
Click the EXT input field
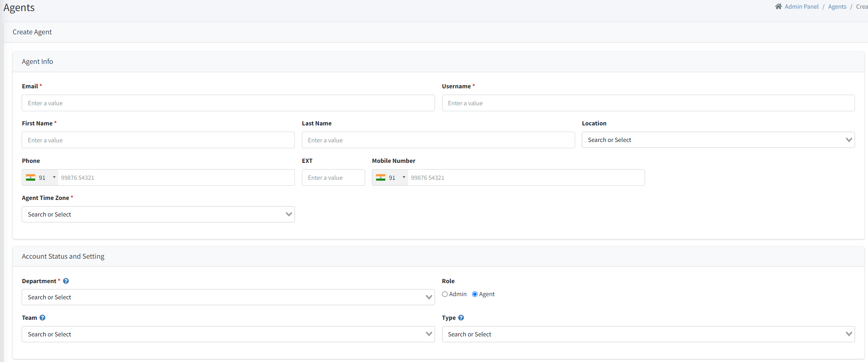click(333, 178)
